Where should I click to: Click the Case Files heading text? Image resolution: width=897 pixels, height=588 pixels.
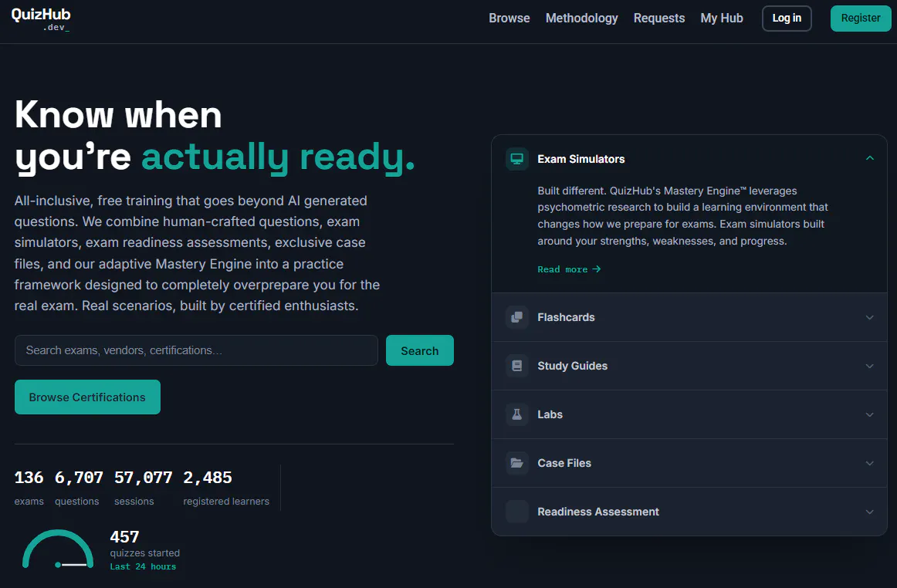pos(564,463)
